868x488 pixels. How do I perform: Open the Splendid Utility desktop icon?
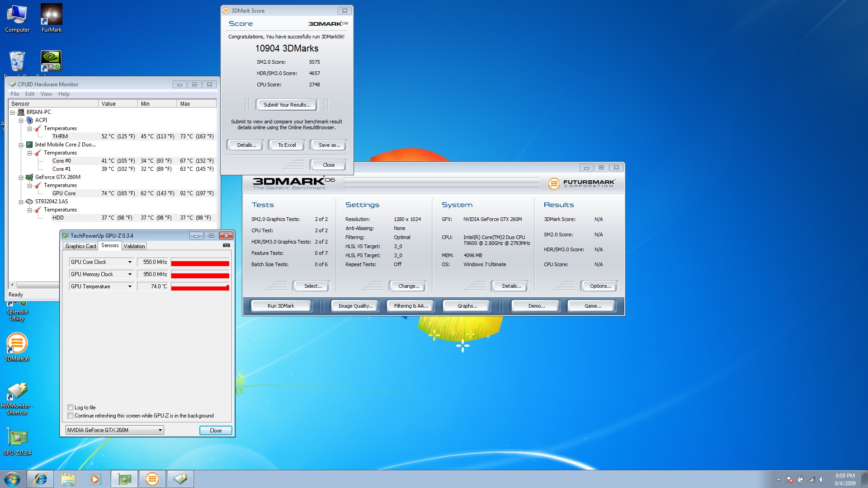click(x=17, y=312)
